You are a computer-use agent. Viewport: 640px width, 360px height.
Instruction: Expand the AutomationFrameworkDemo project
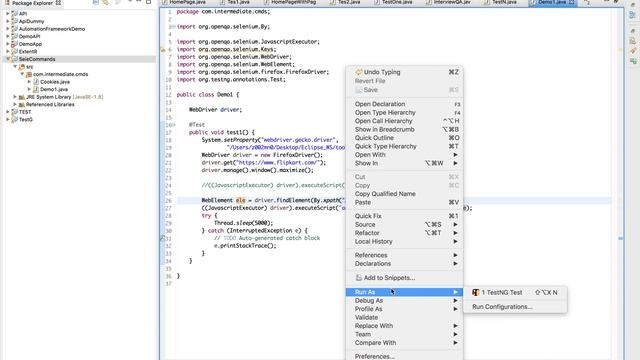[x=7, y=29]
